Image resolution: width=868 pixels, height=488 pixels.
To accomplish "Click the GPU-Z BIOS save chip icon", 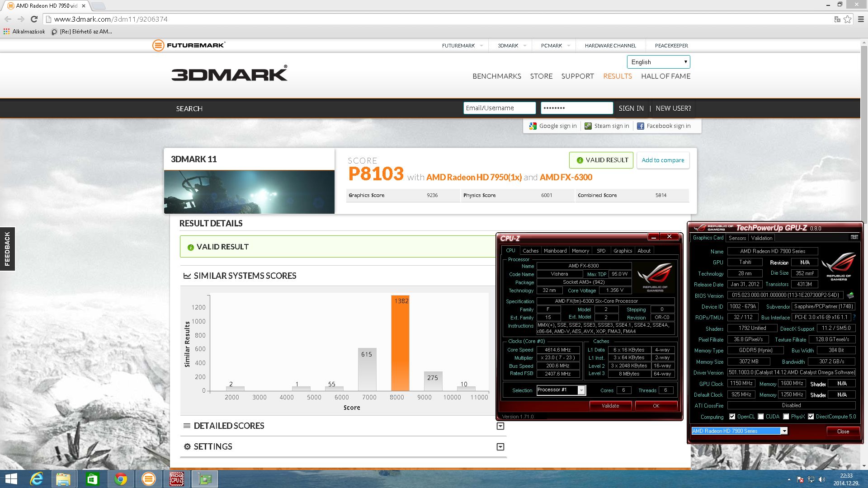I will (x=850, y=295).
